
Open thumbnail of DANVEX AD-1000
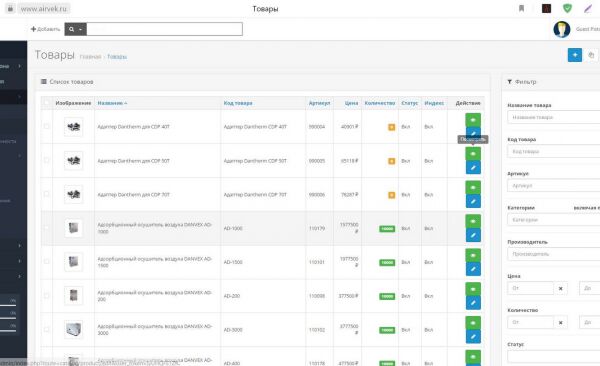(73, 228)
